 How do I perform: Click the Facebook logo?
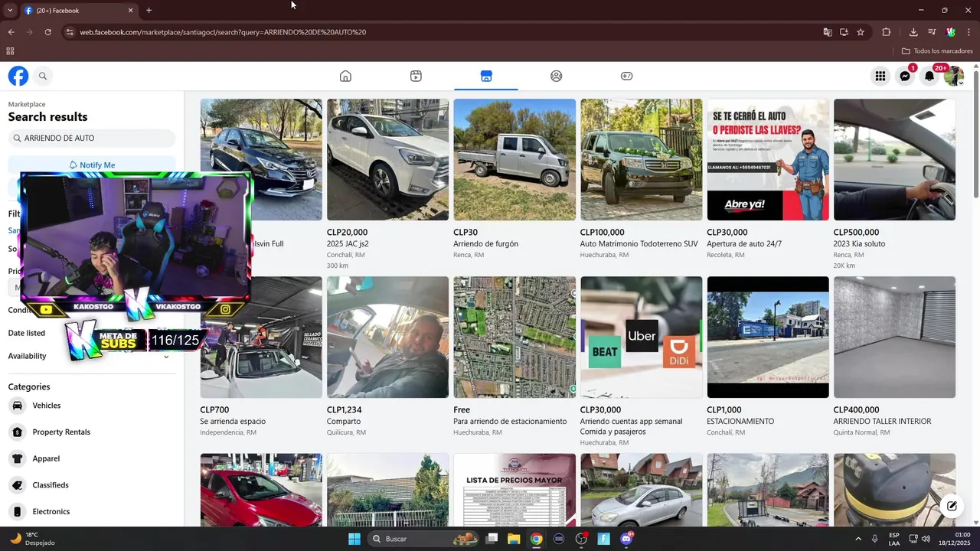[x=18, y=76]
